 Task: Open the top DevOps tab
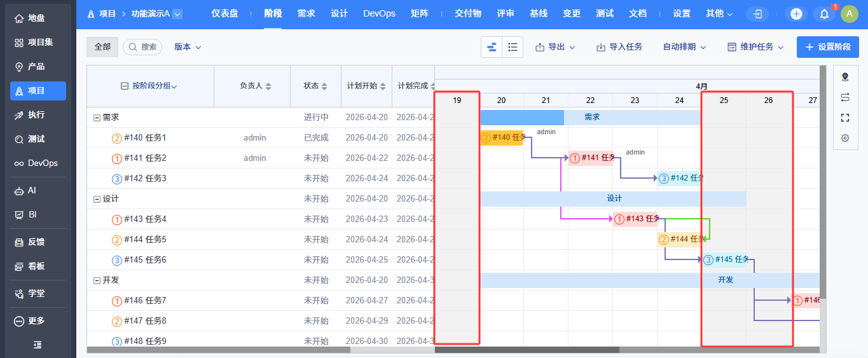pyautogui.click(x=379, y=14)
